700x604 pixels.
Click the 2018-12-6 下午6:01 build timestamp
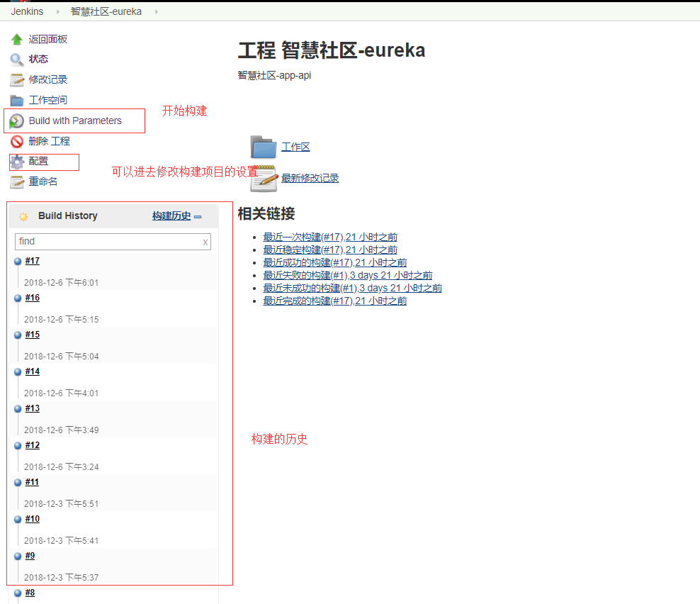[61, 282]
